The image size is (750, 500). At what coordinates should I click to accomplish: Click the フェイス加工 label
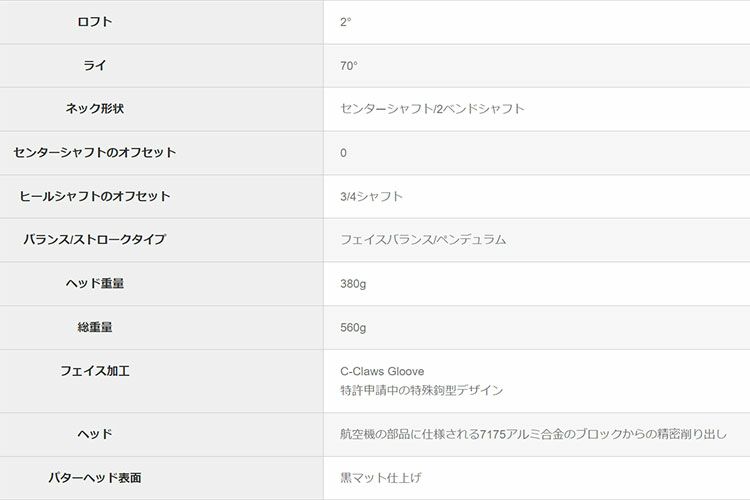click(x=95, y=371)
